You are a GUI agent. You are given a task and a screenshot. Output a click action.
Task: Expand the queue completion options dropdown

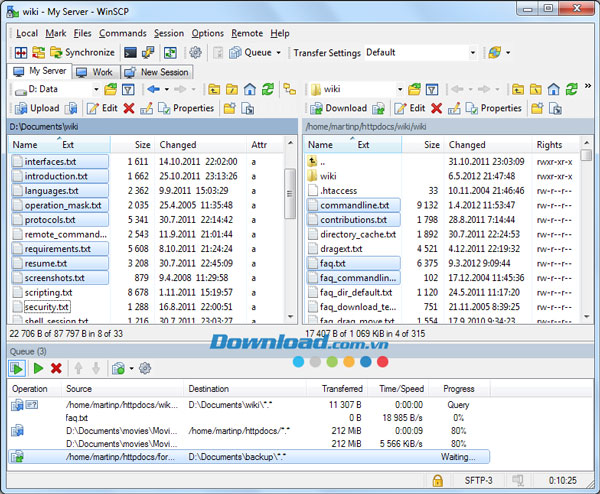(x=131, y=368)
